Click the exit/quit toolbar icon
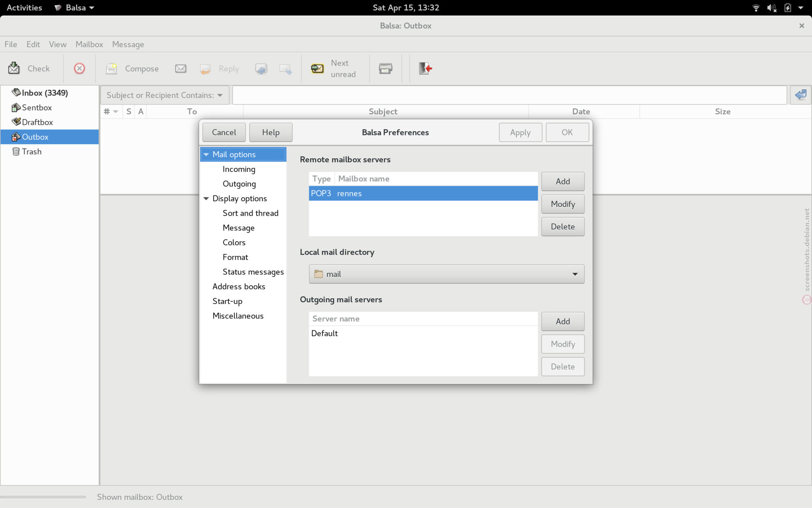 pyautogui.click(x=425, y=68)
